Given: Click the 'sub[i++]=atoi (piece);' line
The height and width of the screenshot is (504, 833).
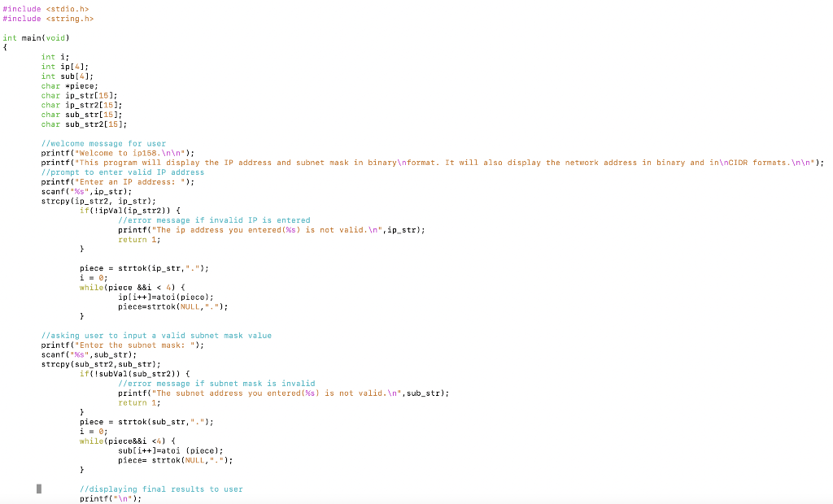Looking at the screenshot, I should tap(171, 451).
